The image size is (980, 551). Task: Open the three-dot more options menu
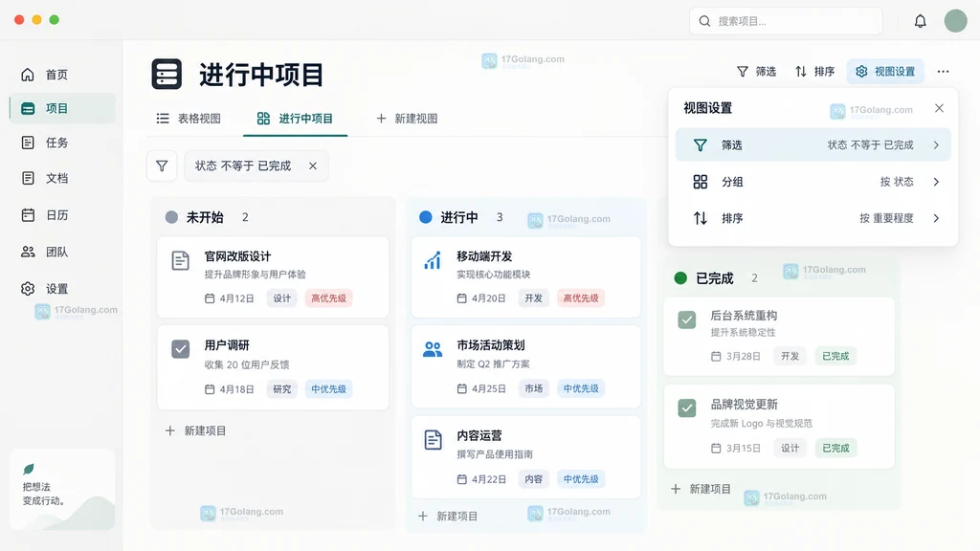pyautogui.click(x=943, y=72)
